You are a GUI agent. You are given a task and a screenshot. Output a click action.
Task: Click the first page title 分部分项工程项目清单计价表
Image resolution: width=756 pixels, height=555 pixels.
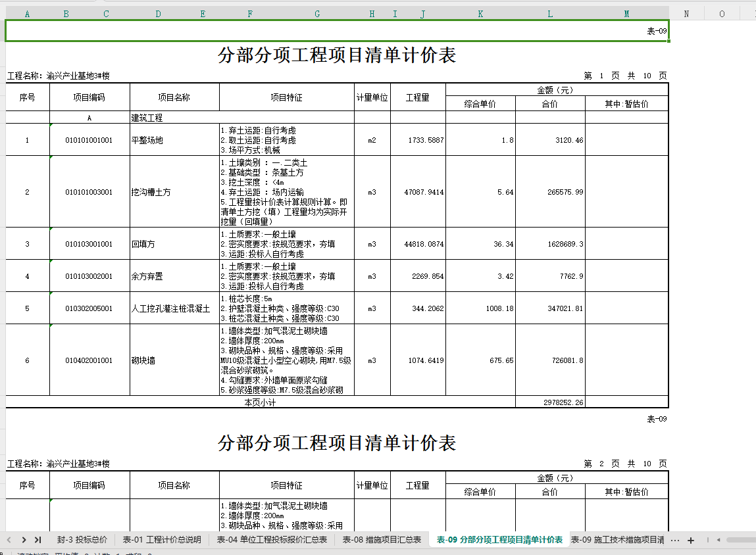pyautogui.click(x=337, y=55)
